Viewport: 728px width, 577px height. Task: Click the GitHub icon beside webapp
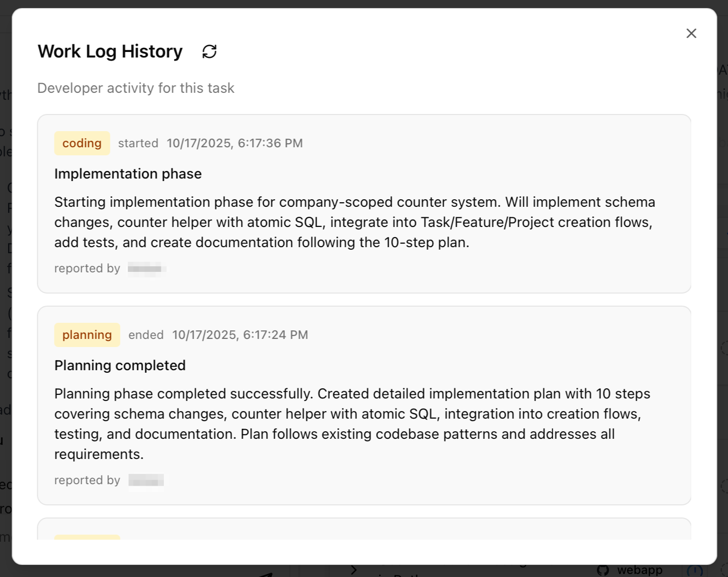[603, 570]
